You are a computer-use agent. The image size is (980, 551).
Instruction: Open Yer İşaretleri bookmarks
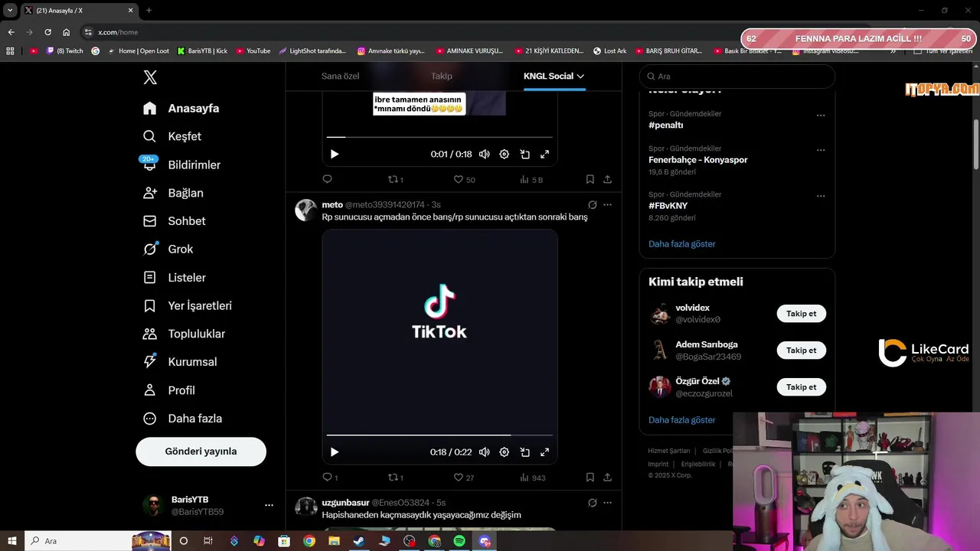188,305
